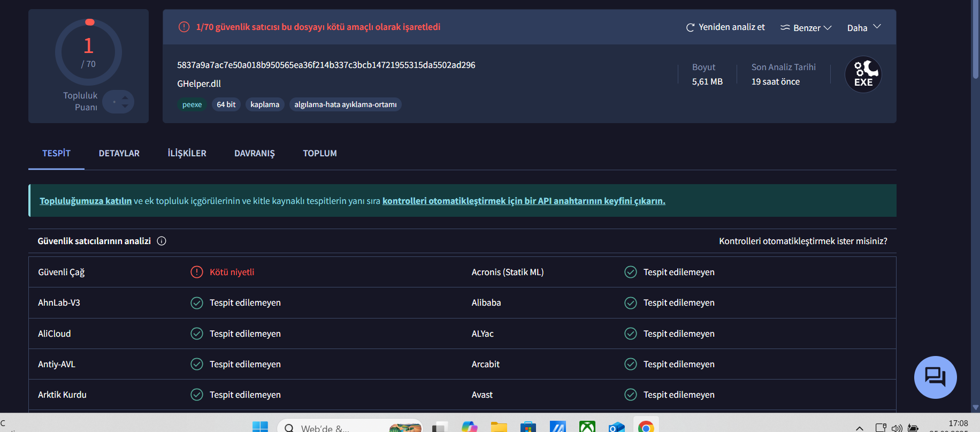The width and height of the screenshot is (980, 432).
Task: Click the Web'de search box on taskbar
Action: (350, 427)
